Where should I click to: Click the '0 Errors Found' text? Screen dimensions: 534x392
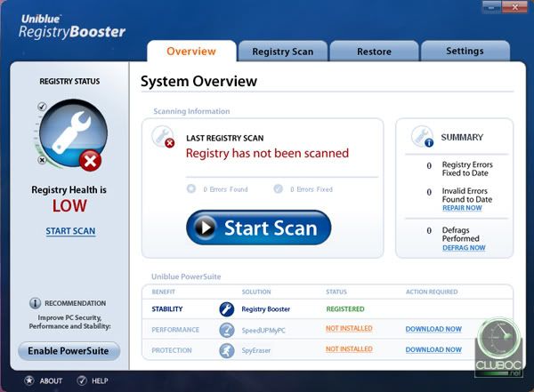click(225, 189)
